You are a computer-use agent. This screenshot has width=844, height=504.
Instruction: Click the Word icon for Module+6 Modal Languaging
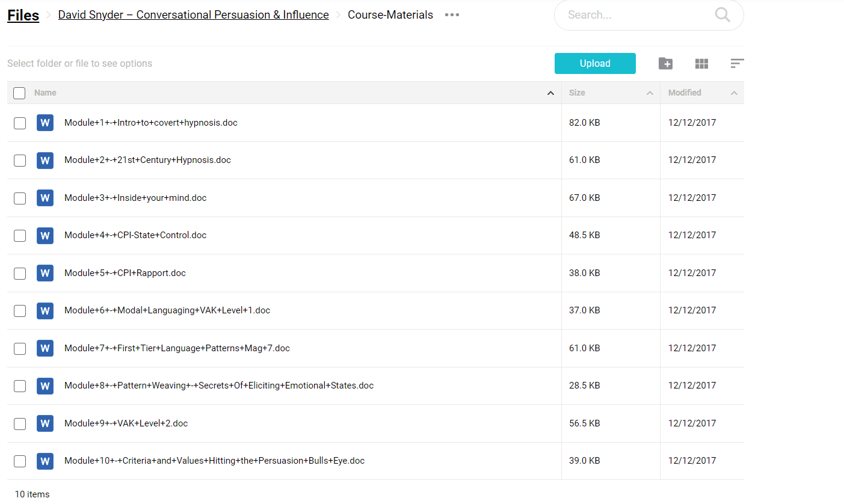(x=45, y=311)
